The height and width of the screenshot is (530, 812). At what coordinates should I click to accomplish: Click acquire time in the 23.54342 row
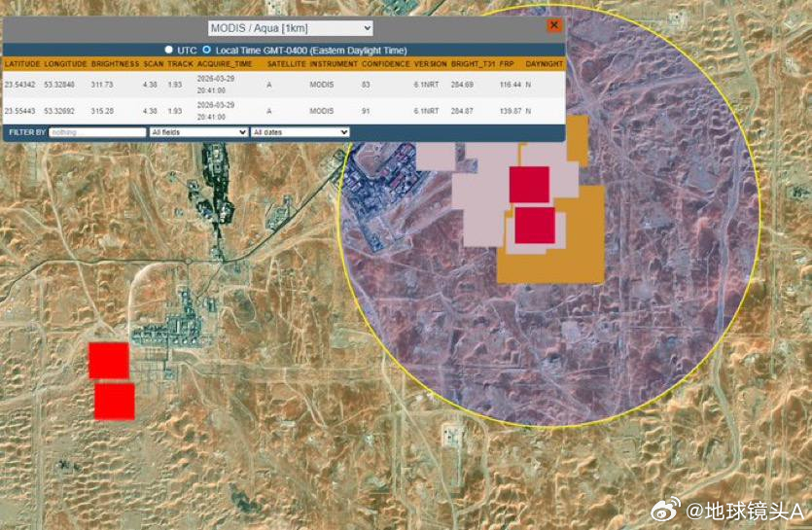[216, 85]
